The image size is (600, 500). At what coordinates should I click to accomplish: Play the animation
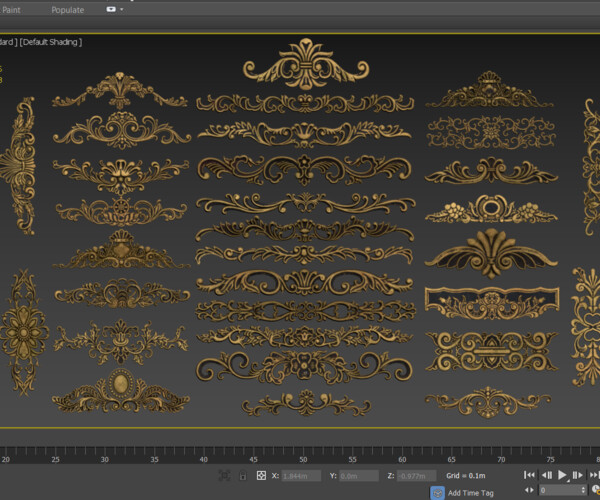pos(562,475)
